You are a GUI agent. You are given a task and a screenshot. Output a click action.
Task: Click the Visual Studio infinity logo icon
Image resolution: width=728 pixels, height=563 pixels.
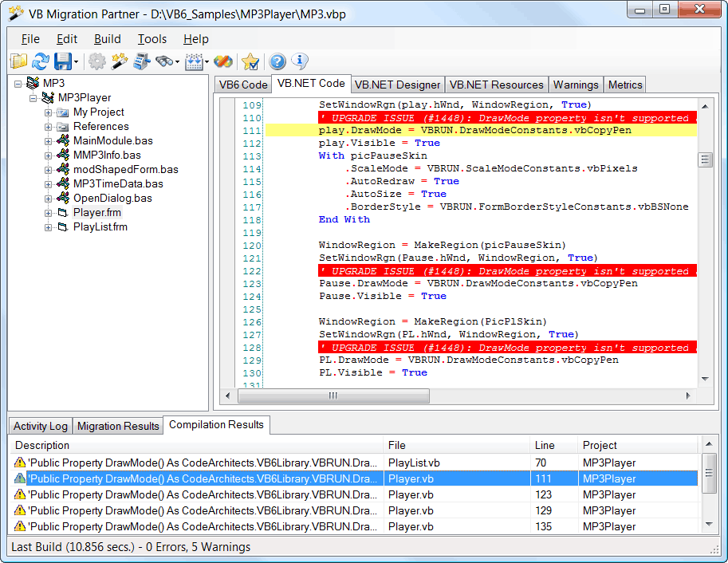(x=223, y=61)
